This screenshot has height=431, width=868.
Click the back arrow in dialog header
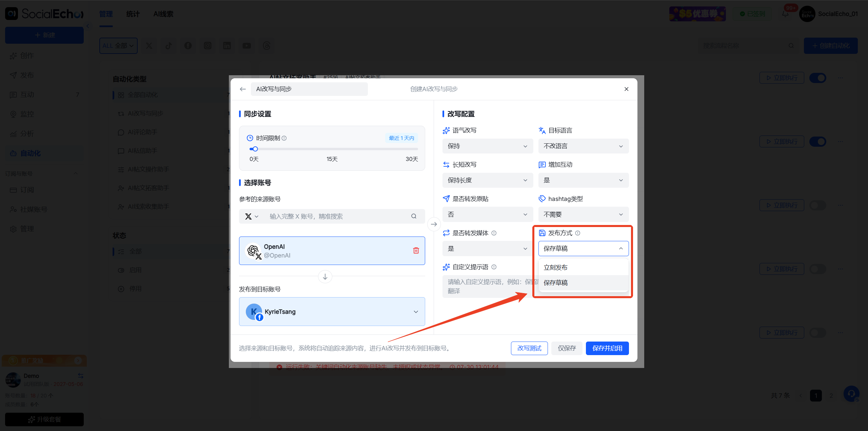click(x=242, y=89)
